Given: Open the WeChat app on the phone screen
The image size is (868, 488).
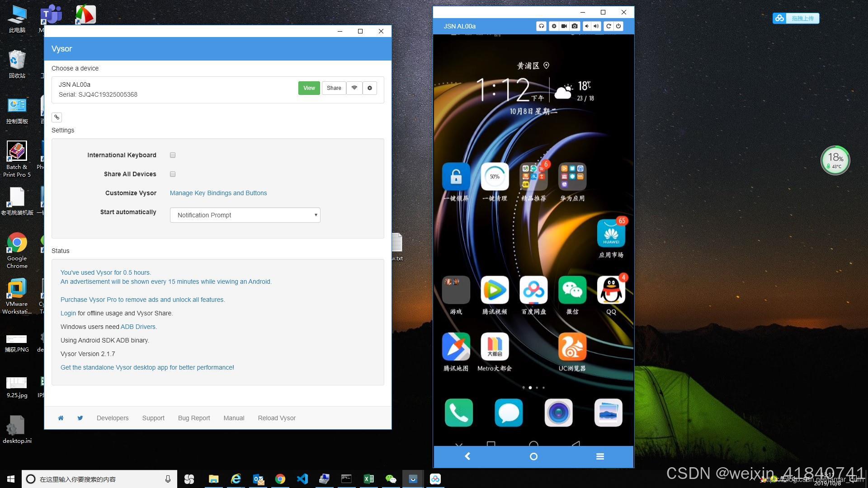Looking at the screenshot, I should click(x=572, y=290).
